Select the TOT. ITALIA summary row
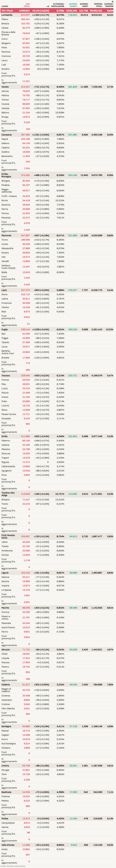 click(x=7, y=11)
